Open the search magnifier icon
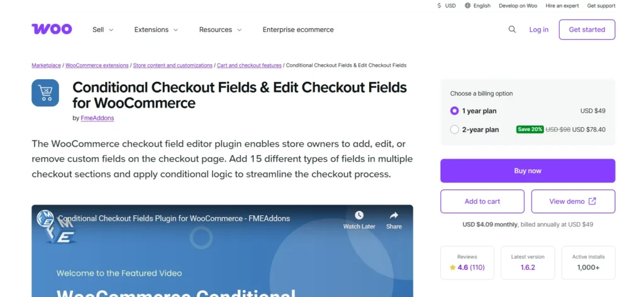This screenshot has width=644, height=297. (x=512, y=29)
